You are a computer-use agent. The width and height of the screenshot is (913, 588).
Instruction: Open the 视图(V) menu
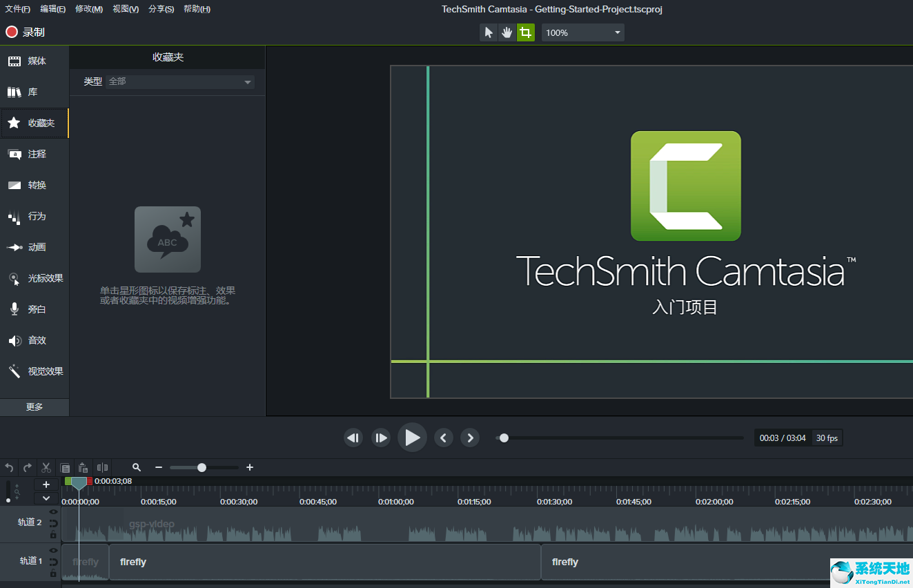[126, 9]
